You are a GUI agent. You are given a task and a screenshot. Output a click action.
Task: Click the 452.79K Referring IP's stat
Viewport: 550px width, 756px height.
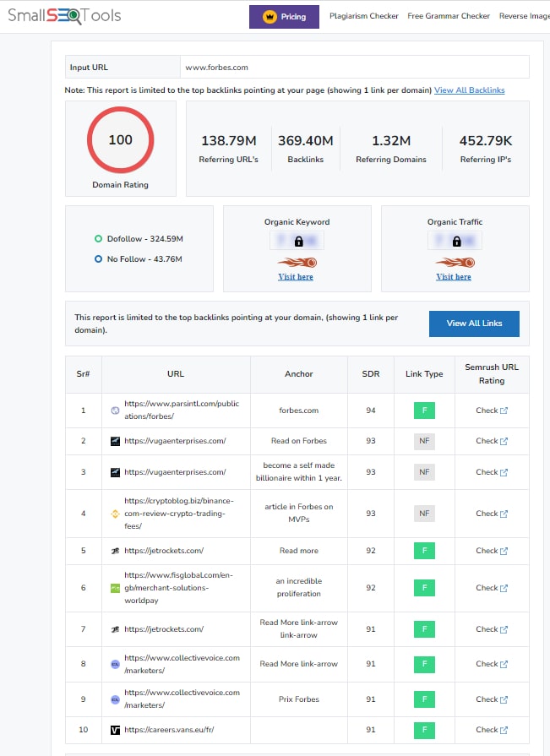point(486,149)
